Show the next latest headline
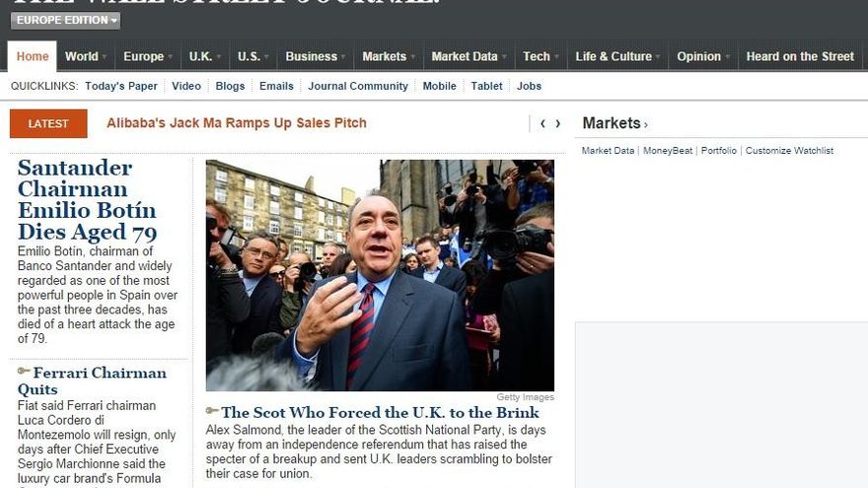 tap(558, 123)
